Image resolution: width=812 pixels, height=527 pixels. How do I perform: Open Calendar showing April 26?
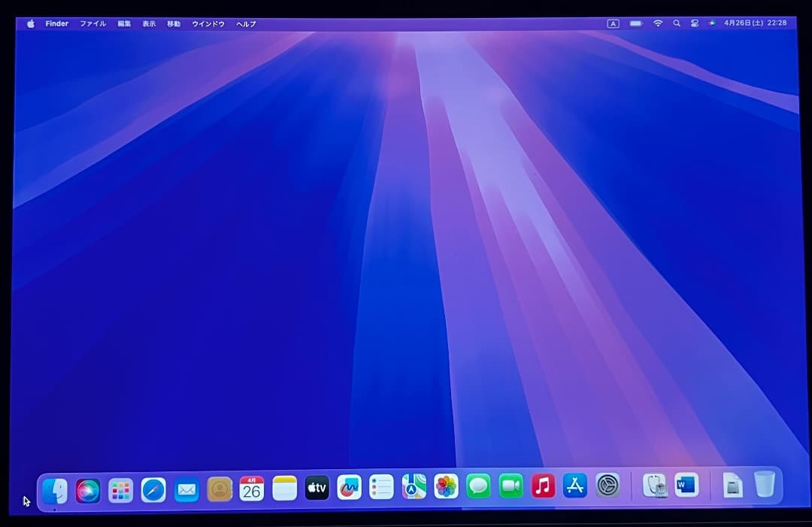[250, 489]
